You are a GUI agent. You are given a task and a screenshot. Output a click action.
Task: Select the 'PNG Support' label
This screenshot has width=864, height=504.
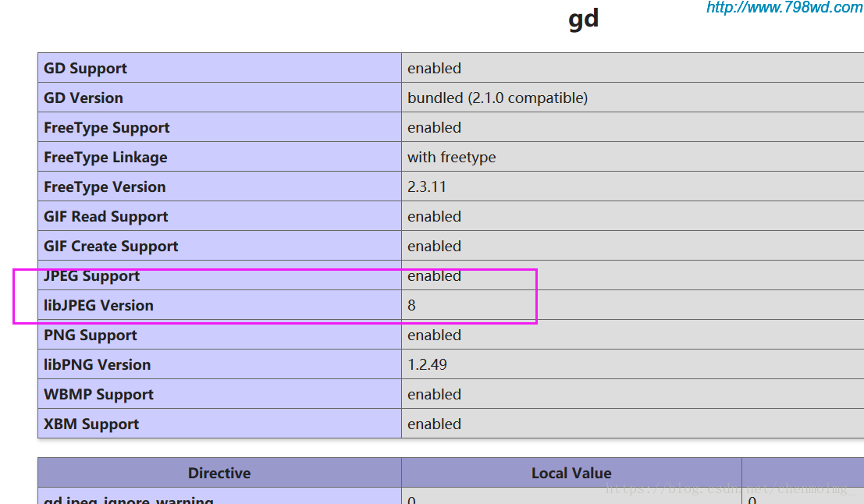coord(91,335)
